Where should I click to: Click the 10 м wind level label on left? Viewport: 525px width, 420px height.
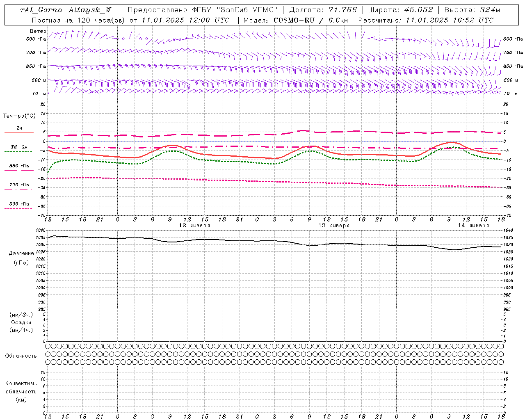click(39, 94)
